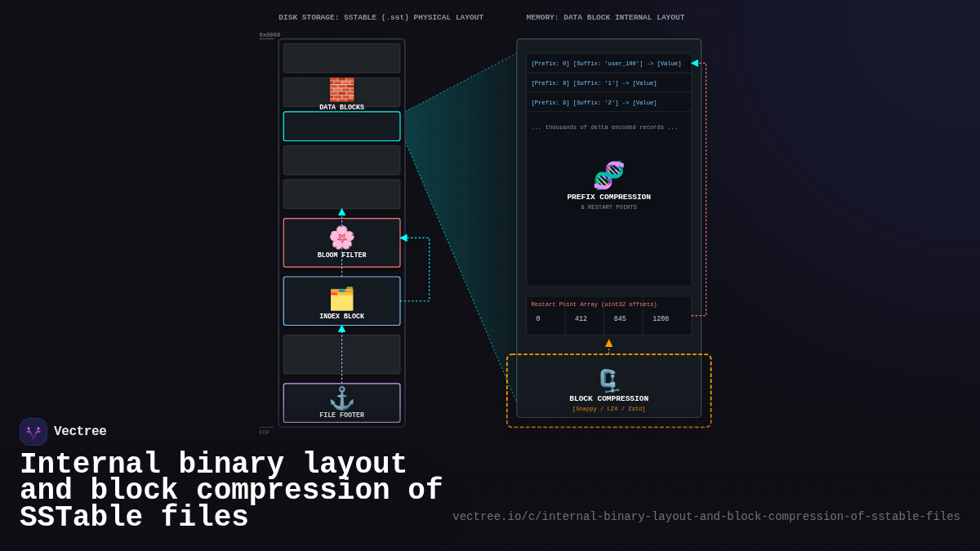Image resolution: width=980 pixels, height=551 pixels.
Task: Expand the record row for Suffix 'user_100'
Action: (x=608, y=63)
